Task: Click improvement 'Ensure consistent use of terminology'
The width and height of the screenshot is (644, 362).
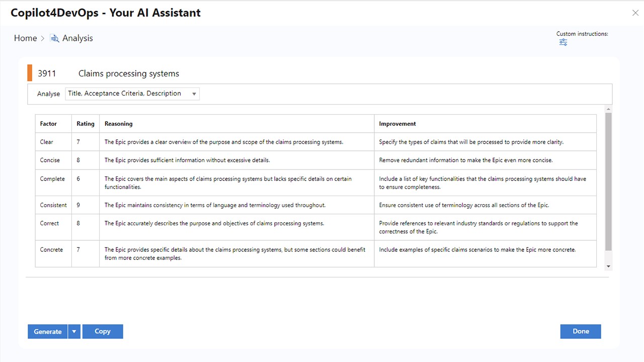Action: tap(464, 205)
